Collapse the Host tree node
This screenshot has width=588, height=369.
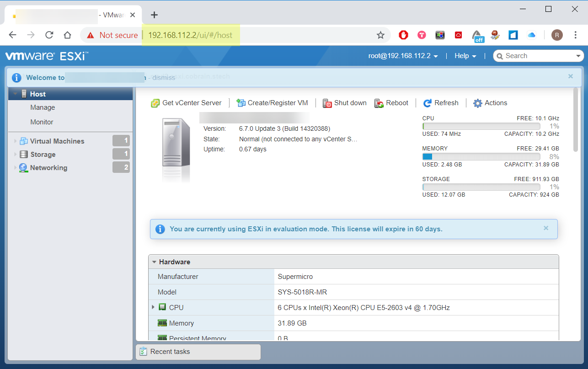tap(16, 94)
